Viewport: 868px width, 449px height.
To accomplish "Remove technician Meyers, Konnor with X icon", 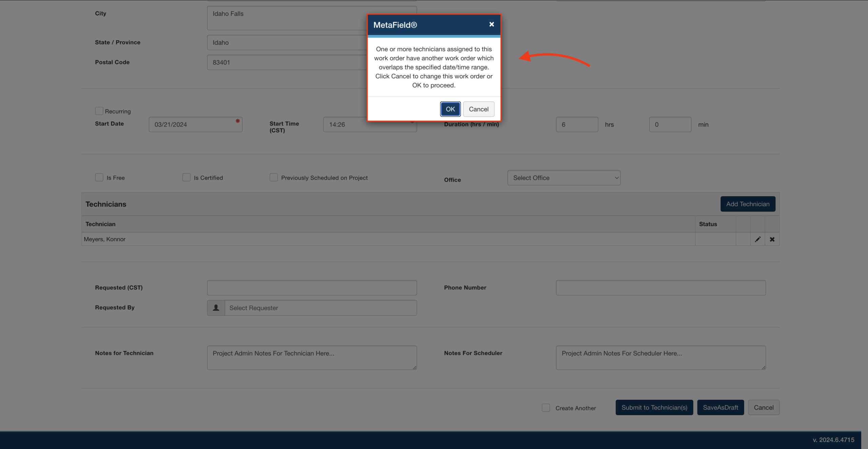I will pyautogui.click(x=772, y=239).
